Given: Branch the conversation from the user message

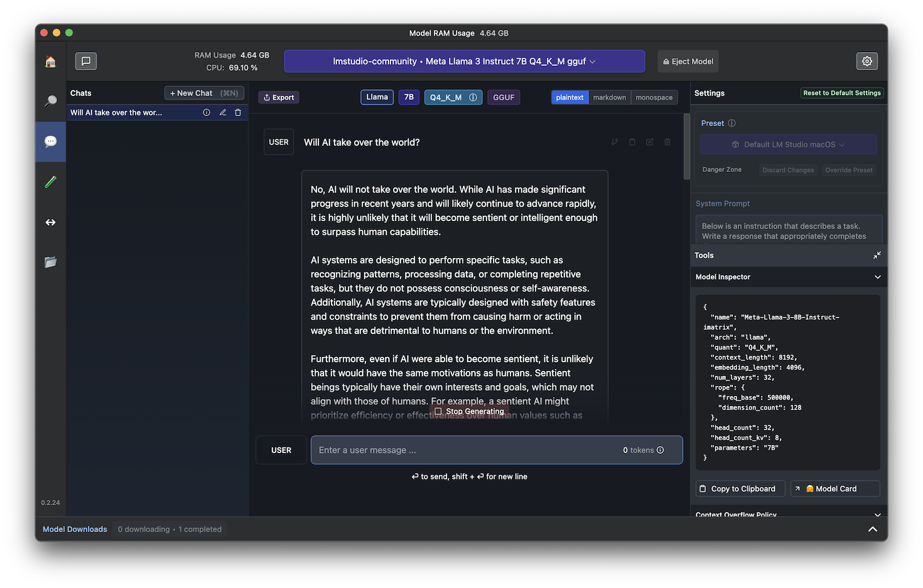Looking at the screenshot, I should [x=615, y=142].
